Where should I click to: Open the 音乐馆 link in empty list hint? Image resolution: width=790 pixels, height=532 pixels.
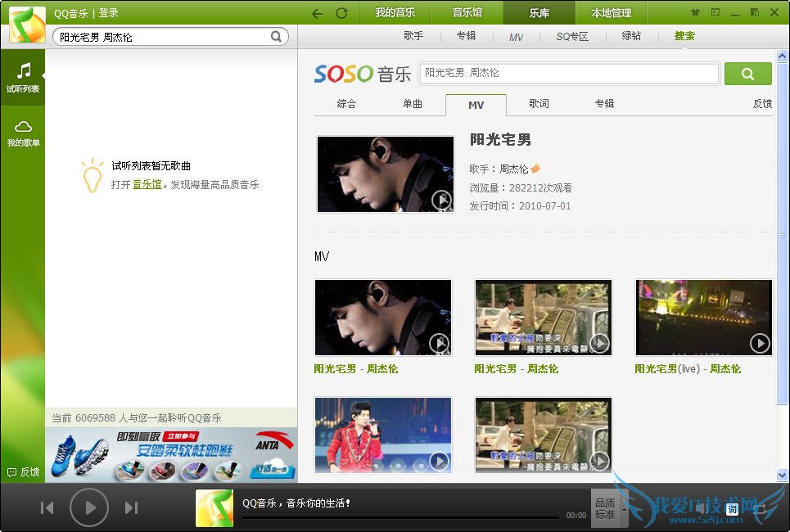(147, 184)
